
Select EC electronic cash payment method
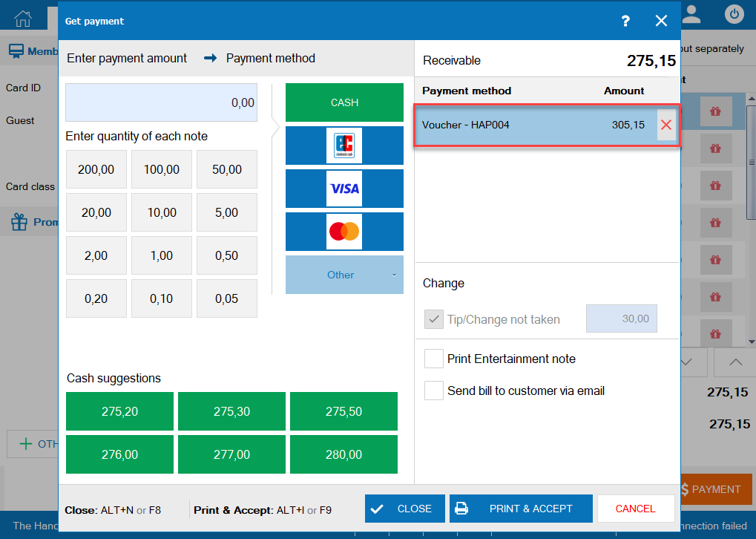point(344,146)
